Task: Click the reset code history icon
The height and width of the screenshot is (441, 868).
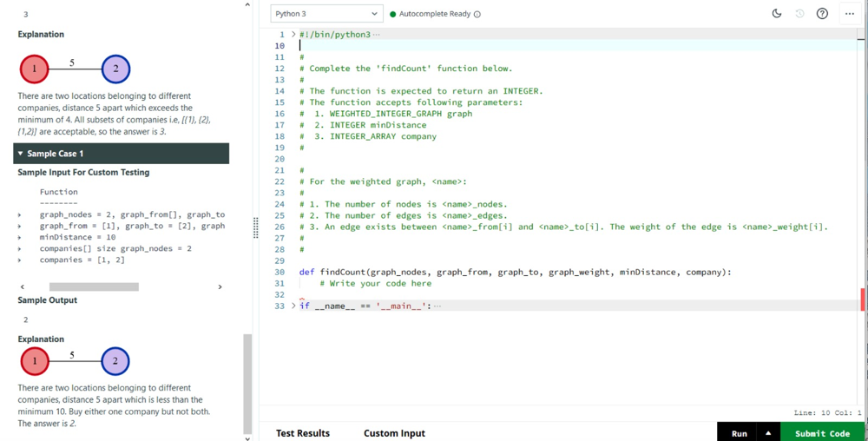Action: [799, 14]
